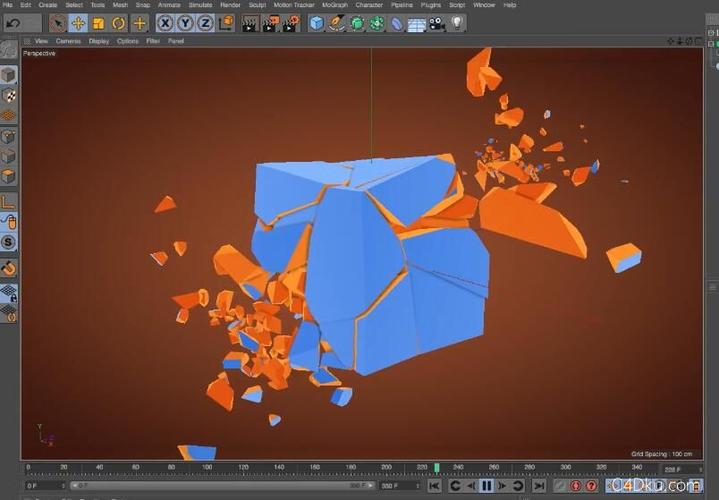Click Render View clapperboard icon

pos(250,23)
